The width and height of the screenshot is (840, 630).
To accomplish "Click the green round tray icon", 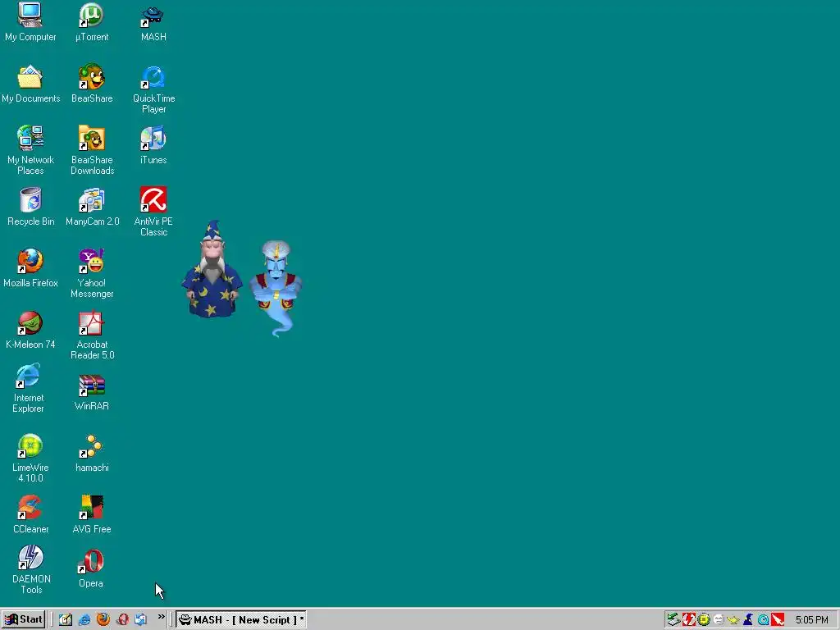I will tap(703, 620).
